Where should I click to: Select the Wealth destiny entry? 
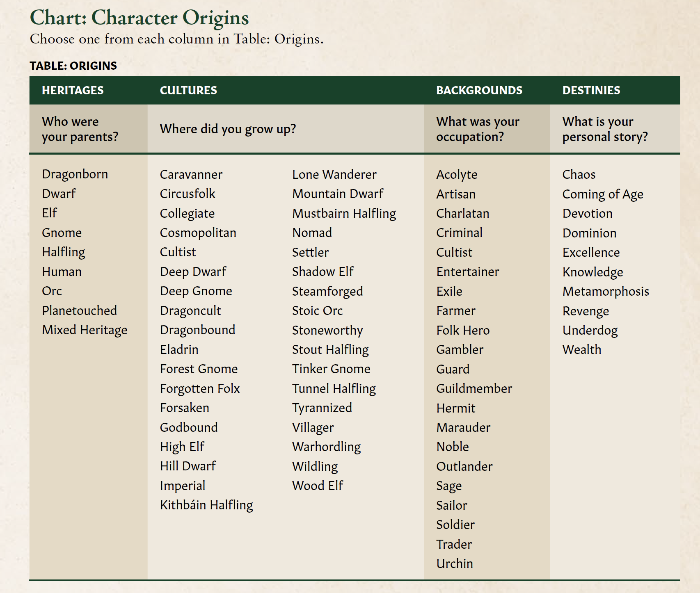[x=581, y=349]
